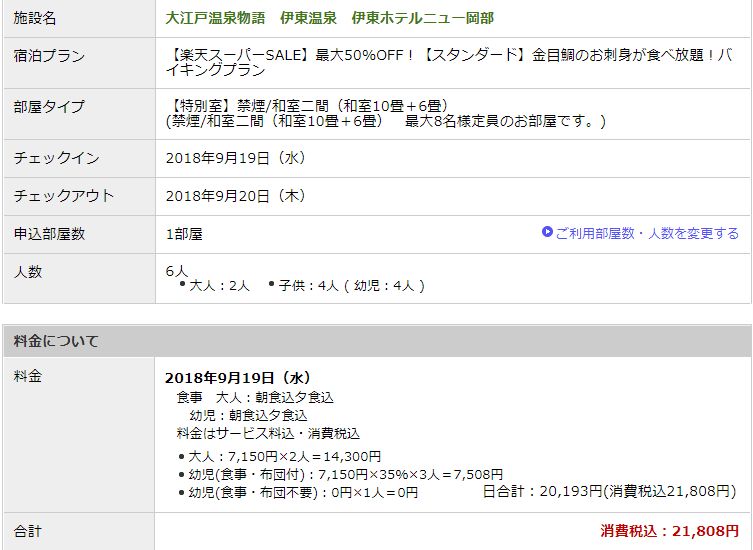
Task: Click the 食事 大人：朝食込夕食込 line
Action: pos(255,398)
